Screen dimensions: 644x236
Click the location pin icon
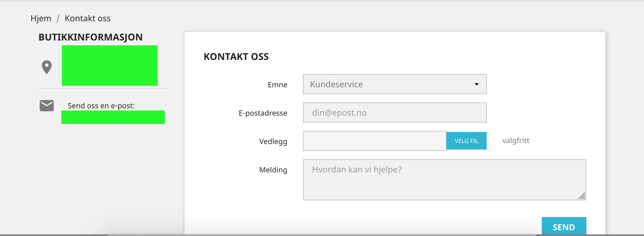(x=47, y=67)
